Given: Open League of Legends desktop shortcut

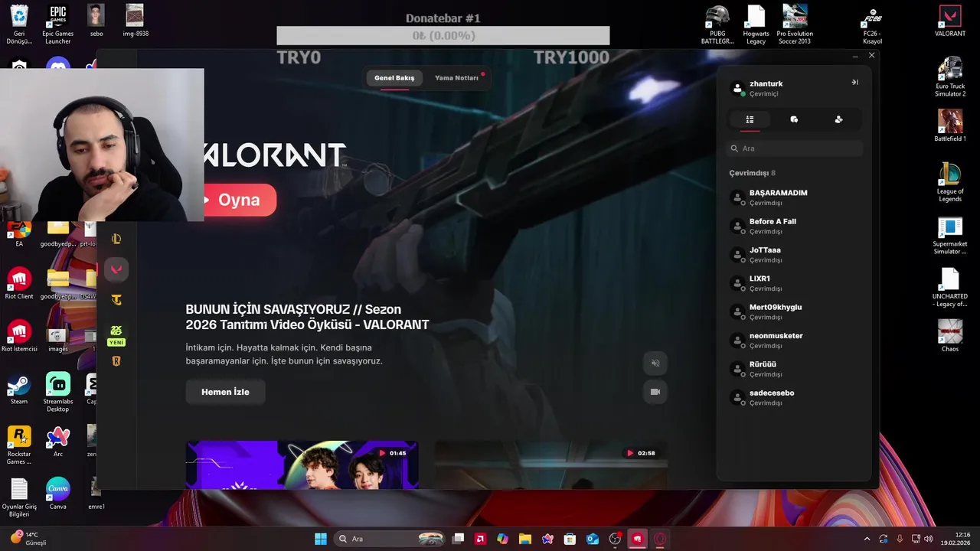Looking at the screenshot, I should (950, 182).
